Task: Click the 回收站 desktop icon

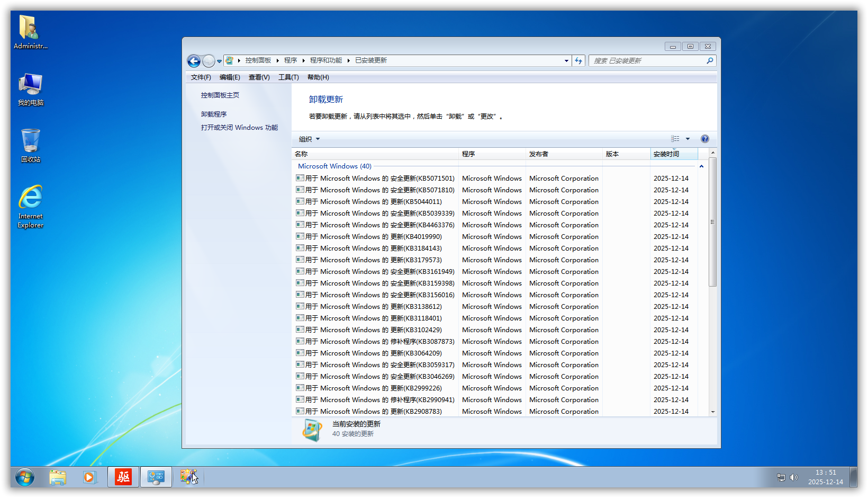Action: point(31,146)
